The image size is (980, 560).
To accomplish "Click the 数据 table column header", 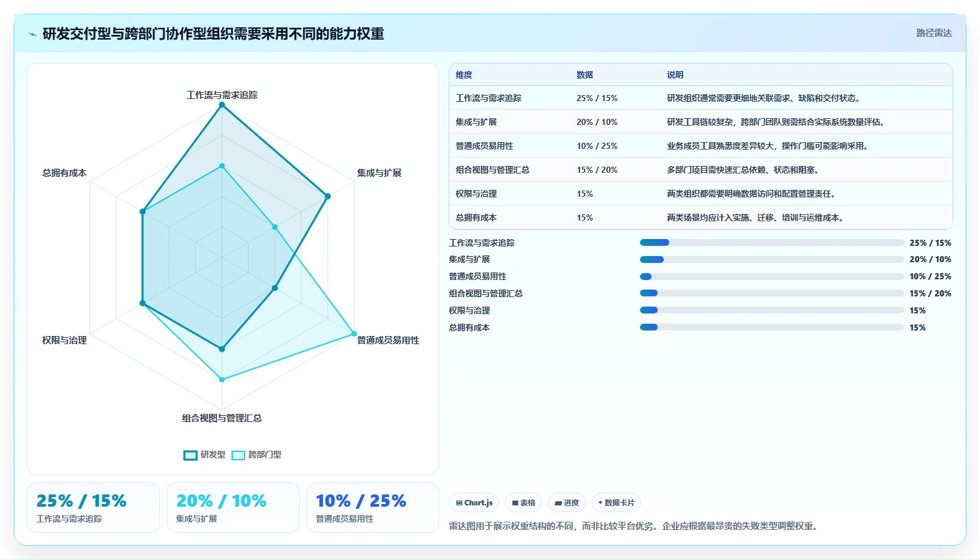I will pyautogui.click(x=585, y=74).
